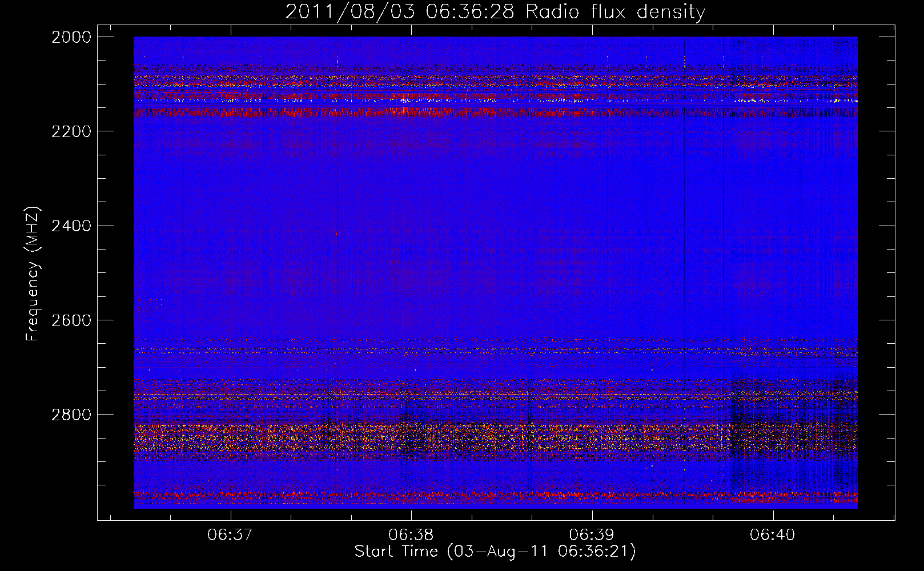
Task: Click the 2400 frequency tick label
Action: (x=71, y=226)
